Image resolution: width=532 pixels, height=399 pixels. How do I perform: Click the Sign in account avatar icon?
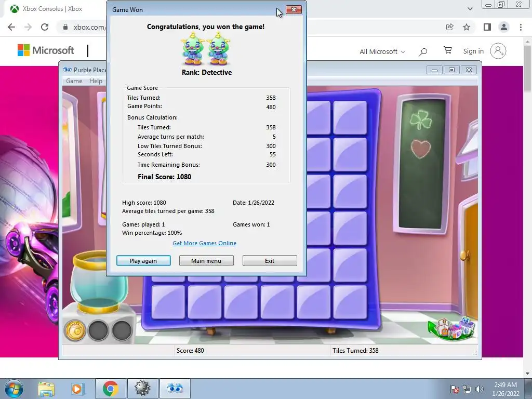[498, 51]
